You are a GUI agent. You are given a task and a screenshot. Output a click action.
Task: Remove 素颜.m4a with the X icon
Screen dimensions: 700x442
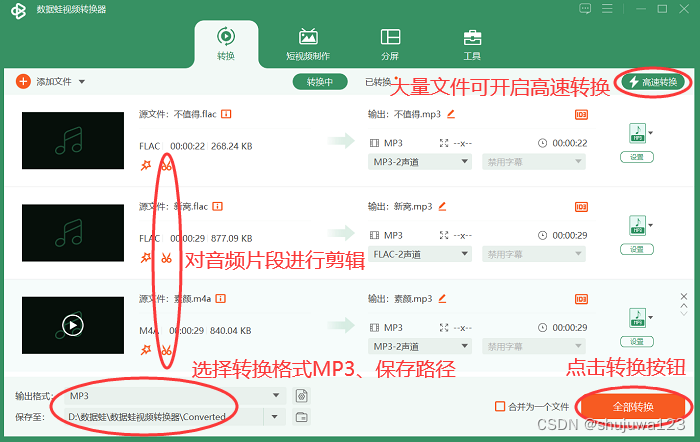tap(683, 296)
